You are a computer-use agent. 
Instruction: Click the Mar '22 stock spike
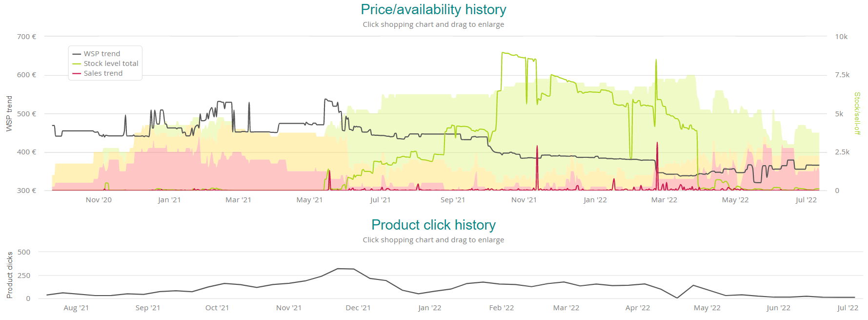[656, 60]
